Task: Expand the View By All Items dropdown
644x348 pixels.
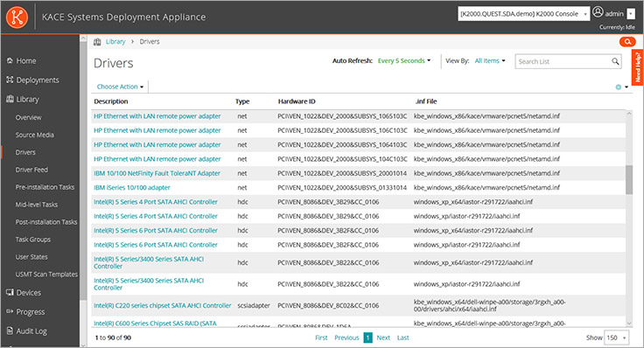Action: pyautogui.click(x=490, y=60)
